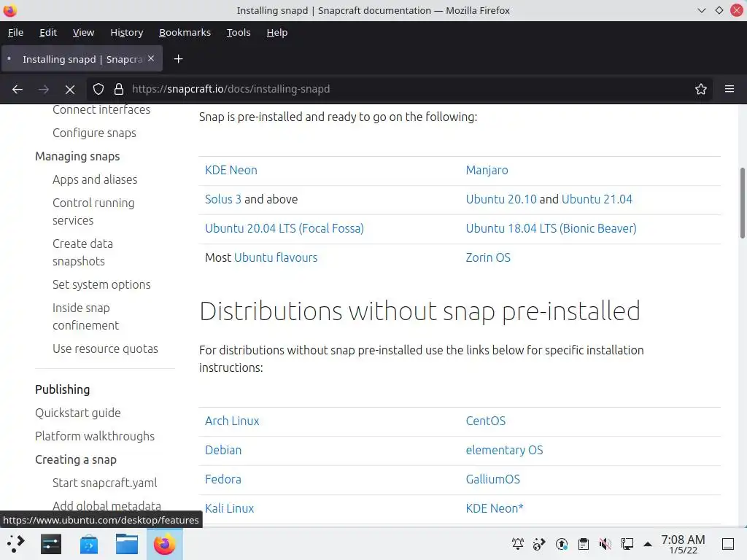Viewport: 747px width, 560px height.
Task: Open the Solus 3 link
Action: (x=223, y=199)
